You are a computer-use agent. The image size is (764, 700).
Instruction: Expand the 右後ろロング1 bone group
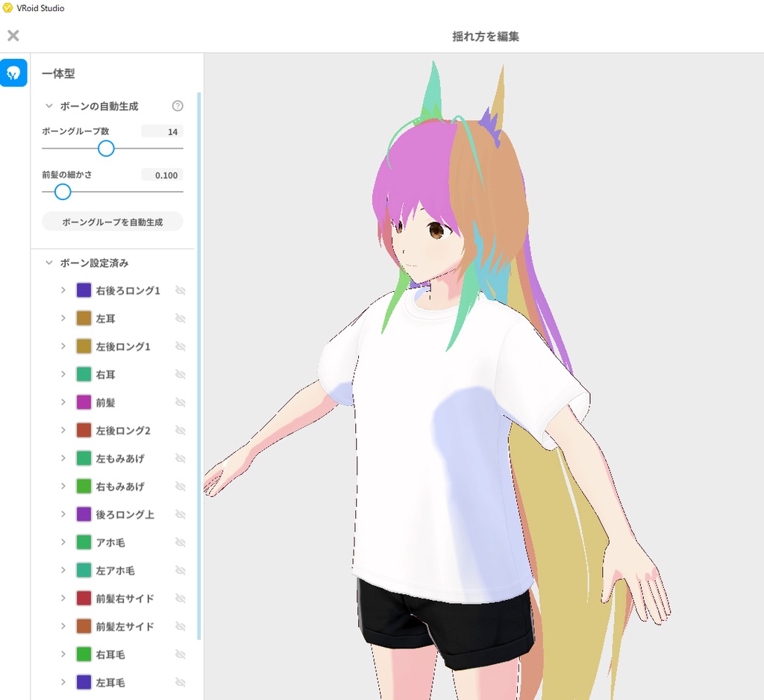click(x=63, y=290)
